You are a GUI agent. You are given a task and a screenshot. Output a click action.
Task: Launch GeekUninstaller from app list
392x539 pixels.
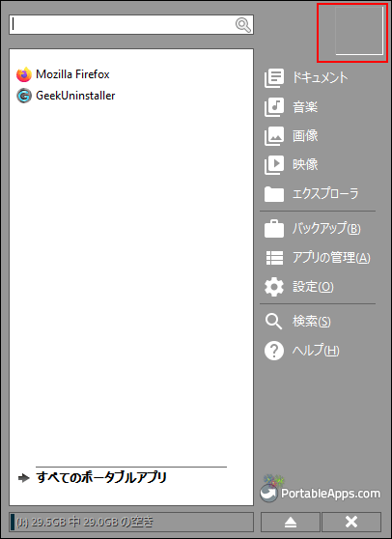coord(75,96)
